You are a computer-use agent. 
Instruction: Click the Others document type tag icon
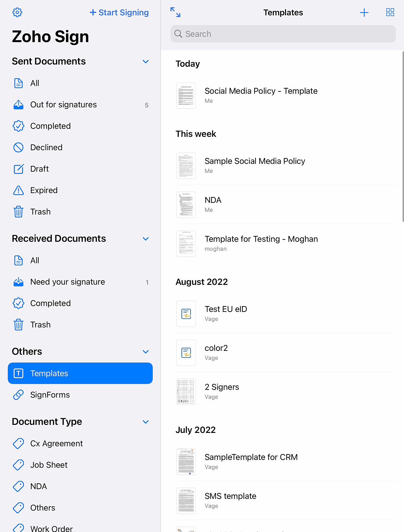click(18, 508)
